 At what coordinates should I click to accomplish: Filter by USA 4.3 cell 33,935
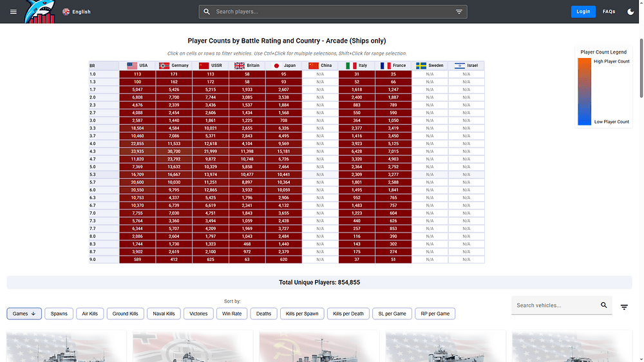[137, 151]
